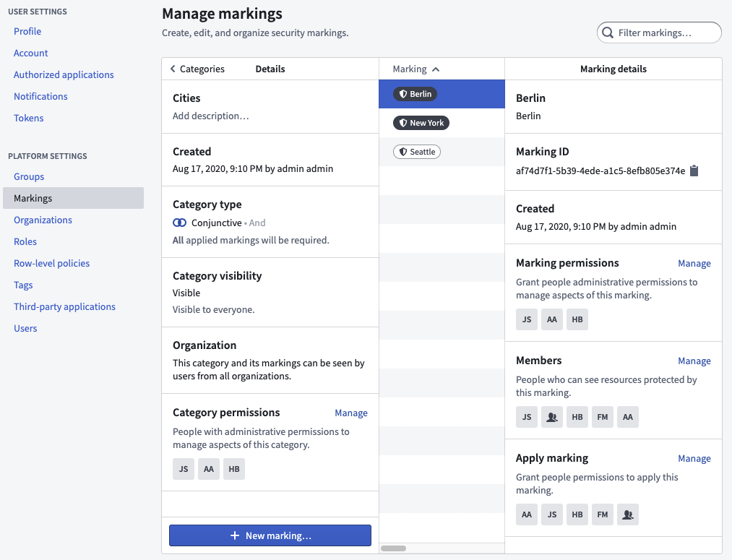Screen dimensions: 732x560
Task: Open Users settings
Action: [x=25, y=329]
